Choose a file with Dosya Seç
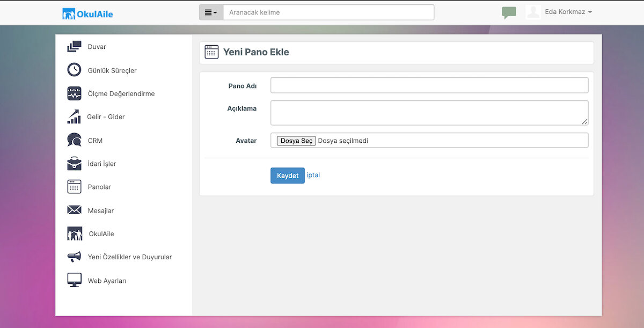The width and height of the screenshot is (644, 328). 296,141
